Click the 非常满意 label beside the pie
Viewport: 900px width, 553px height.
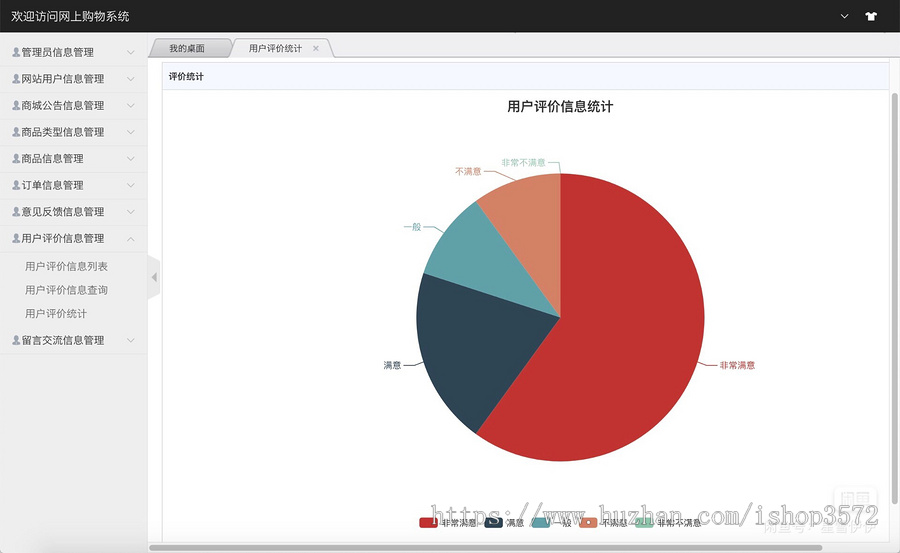point(737,365)
